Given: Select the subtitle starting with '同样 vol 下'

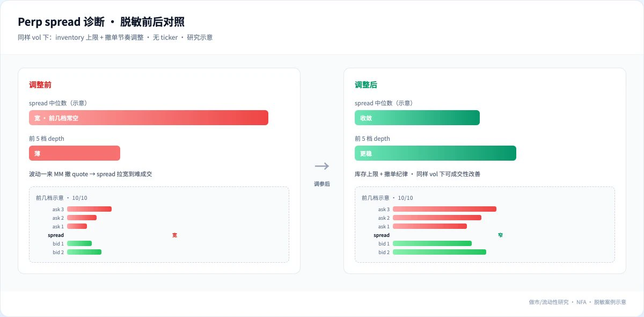Looking at the screenshot, I should [115, 38].
